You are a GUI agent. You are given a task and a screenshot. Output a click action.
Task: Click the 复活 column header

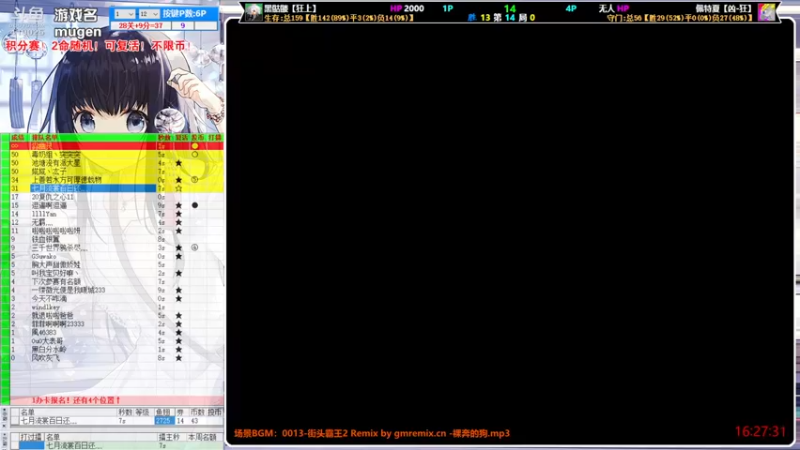click(x=181, y=138)
